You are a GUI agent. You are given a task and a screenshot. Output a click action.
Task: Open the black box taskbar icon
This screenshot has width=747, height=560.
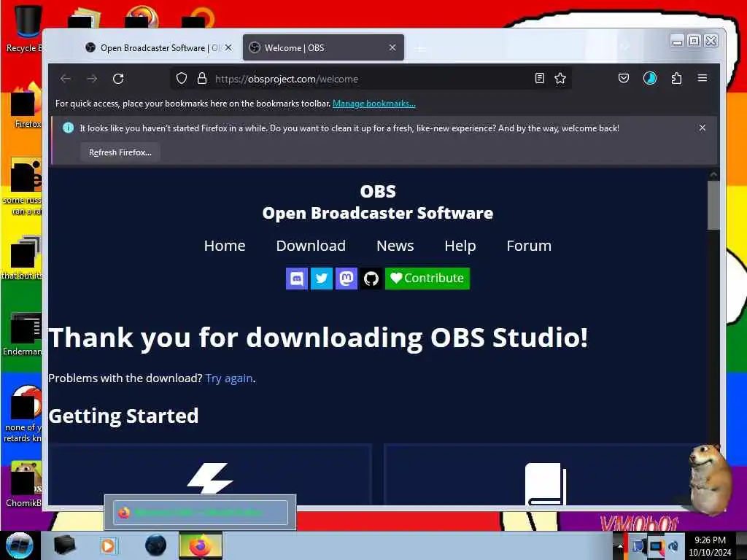pyautogui.click(x=64, y=545)
